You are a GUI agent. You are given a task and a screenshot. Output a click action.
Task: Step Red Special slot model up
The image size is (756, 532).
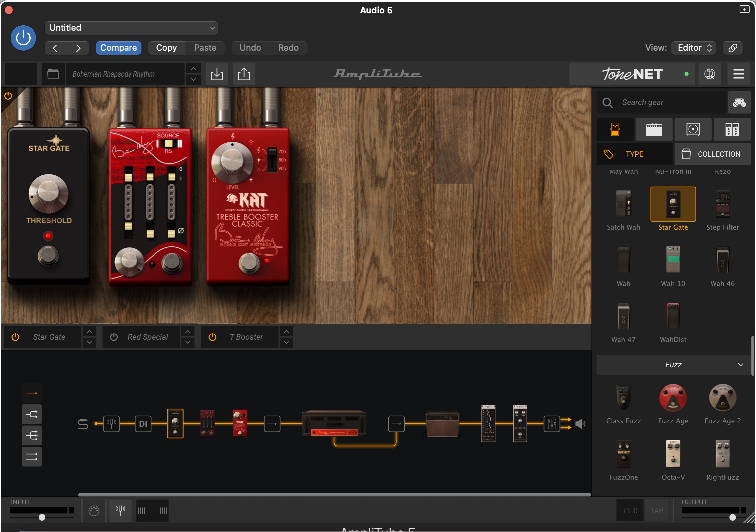pos(187,332)
